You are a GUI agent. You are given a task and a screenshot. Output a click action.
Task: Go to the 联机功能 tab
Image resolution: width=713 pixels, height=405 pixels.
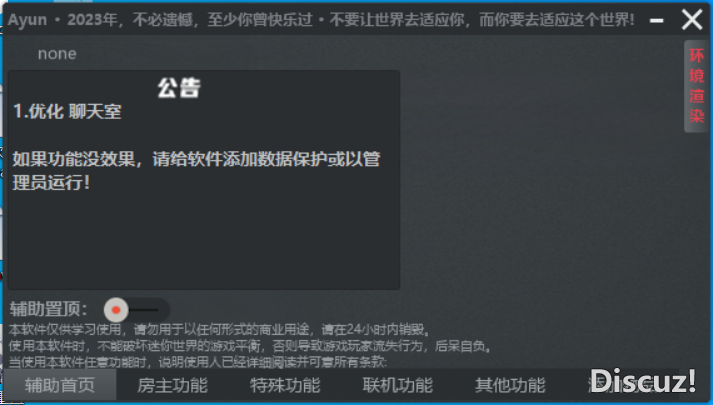coord(398,385)
